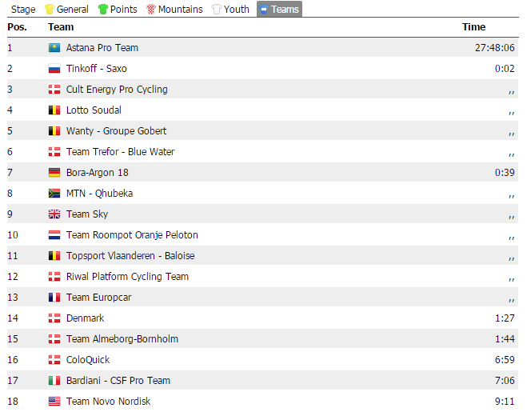The image size is (531, 420).
Task: Click the Danish flag beside Team Almeborg-Bornholm
Action: (54, 339)
